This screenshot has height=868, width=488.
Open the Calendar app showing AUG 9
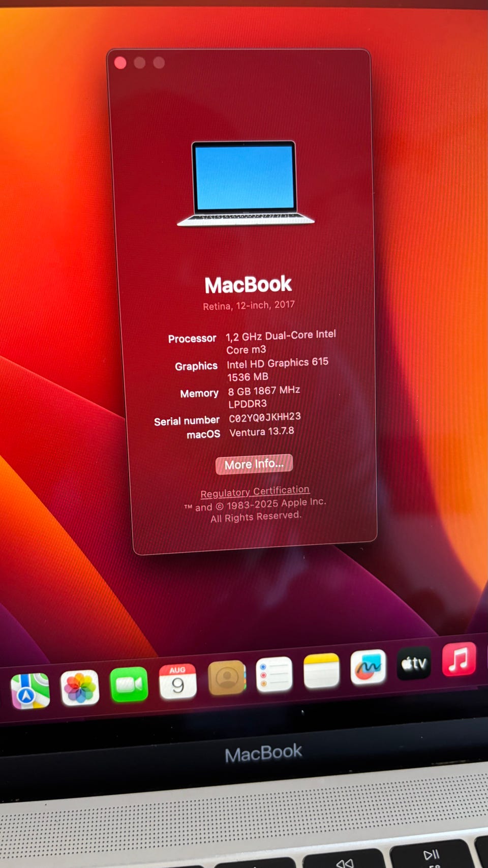pyautogui.click(x=177, y=681)
